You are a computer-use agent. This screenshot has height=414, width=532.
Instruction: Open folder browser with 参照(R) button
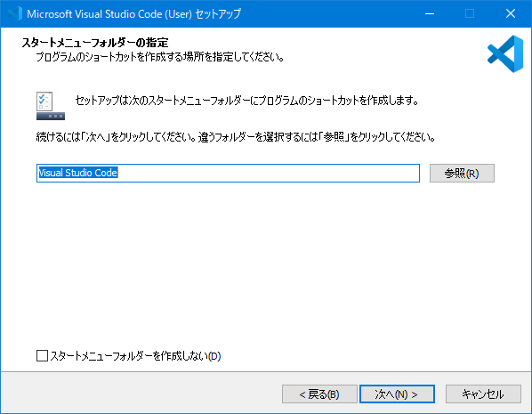(462, 174)
